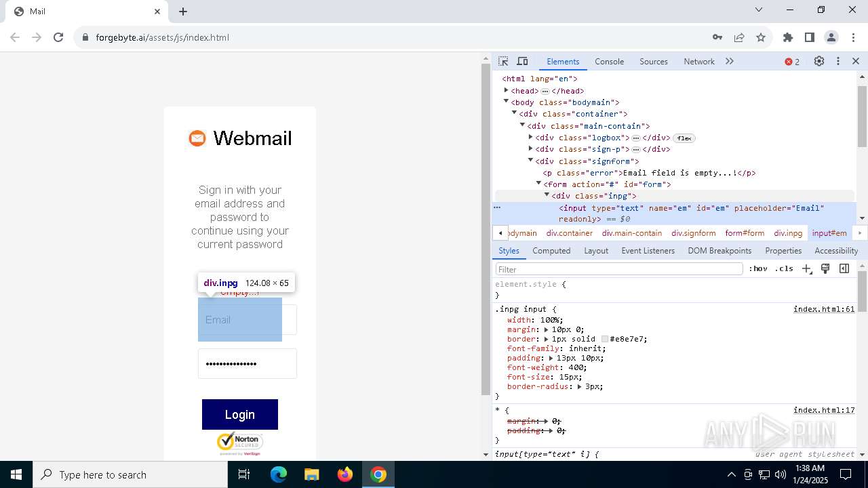
Task: Add new style rule plus icon
Action: click(806, 269)
